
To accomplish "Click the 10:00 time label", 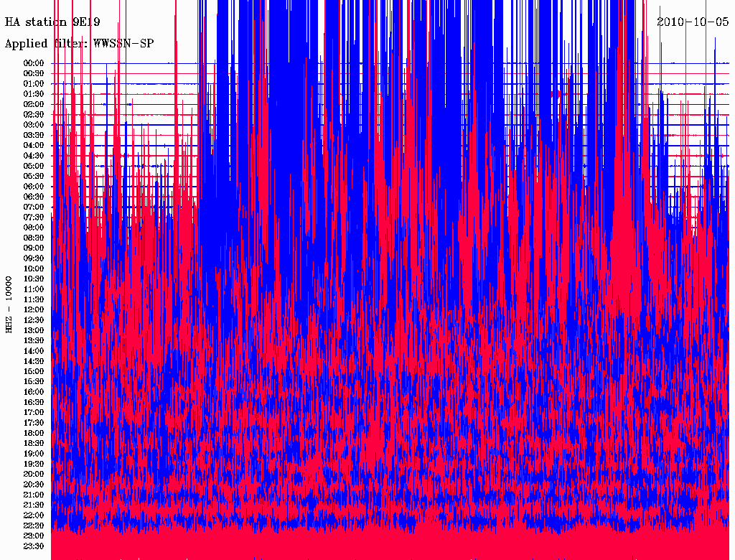I will 34,269.
